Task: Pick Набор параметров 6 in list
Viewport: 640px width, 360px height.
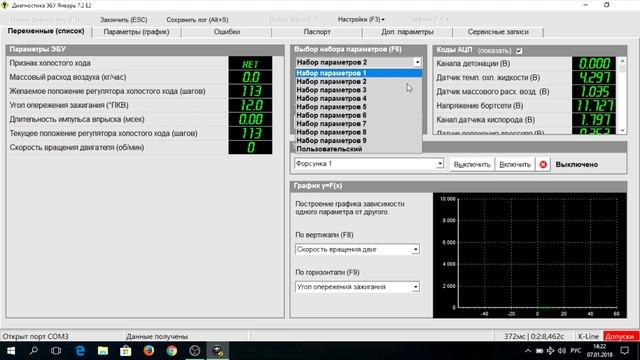Action: click(x=359, y=115)
